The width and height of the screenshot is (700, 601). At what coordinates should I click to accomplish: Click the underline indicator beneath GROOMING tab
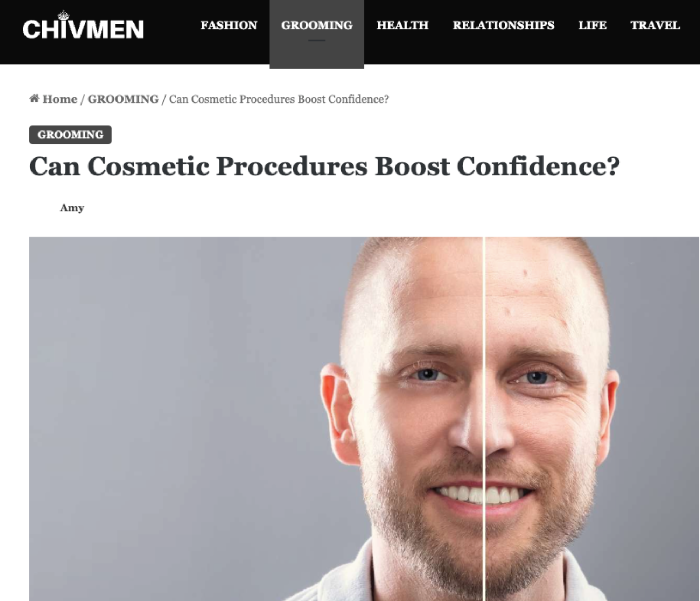pyautogui.click(x=317, y=40)
